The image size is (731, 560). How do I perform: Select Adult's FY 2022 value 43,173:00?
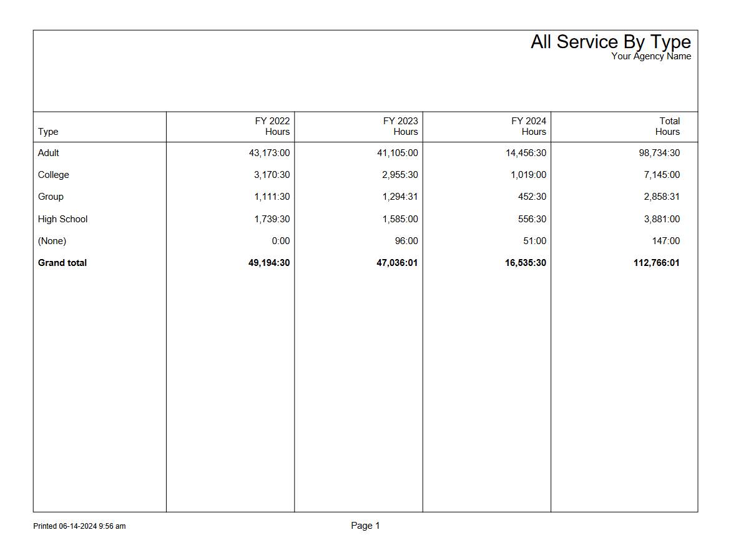[268, 153]
